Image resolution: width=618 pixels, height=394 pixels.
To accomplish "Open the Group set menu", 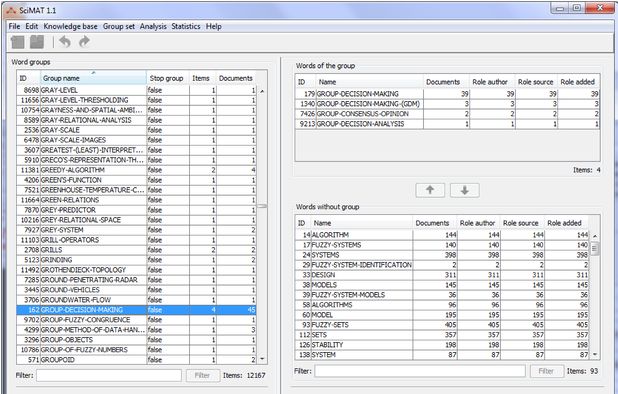I will 119,26.
